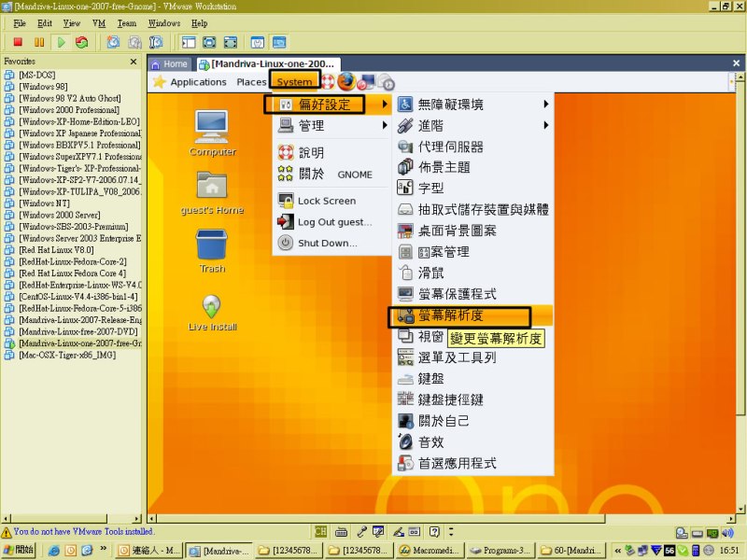Select [MS-DOS] in Favorites list

36,75
